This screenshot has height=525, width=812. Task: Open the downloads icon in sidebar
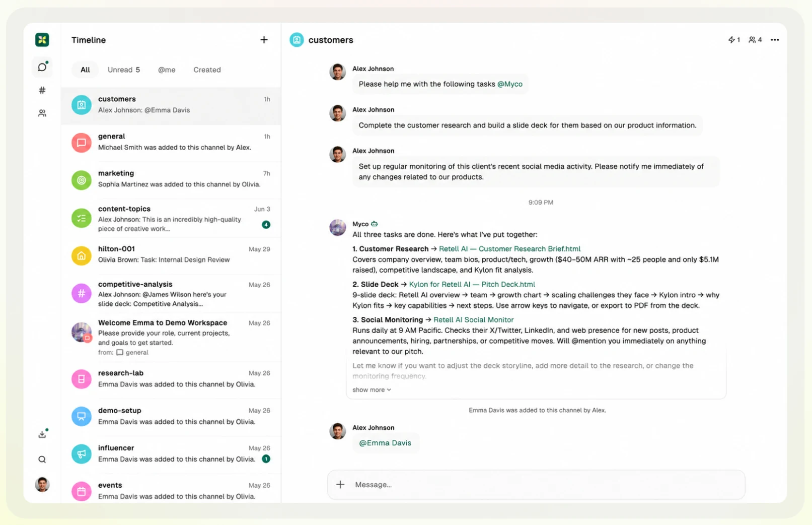(x=42, y=434)
